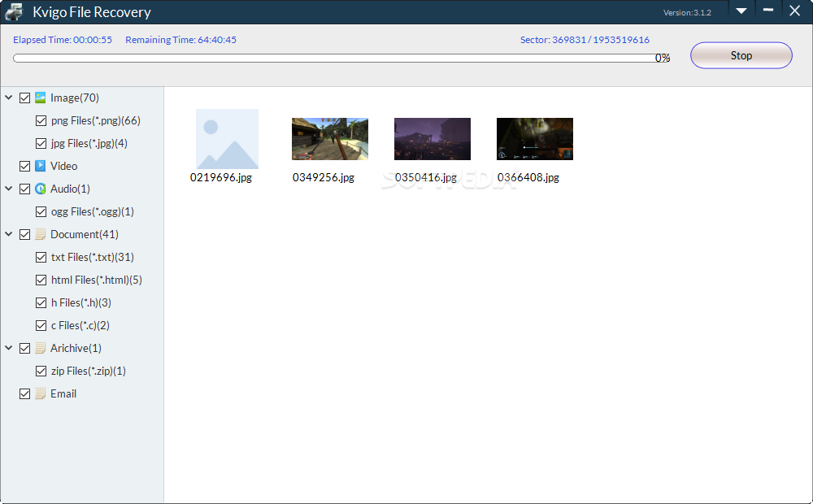Collapse the Audio tree node
This screenshot has height=504, width=813.
pyautogui.click(x=9, y=189)
